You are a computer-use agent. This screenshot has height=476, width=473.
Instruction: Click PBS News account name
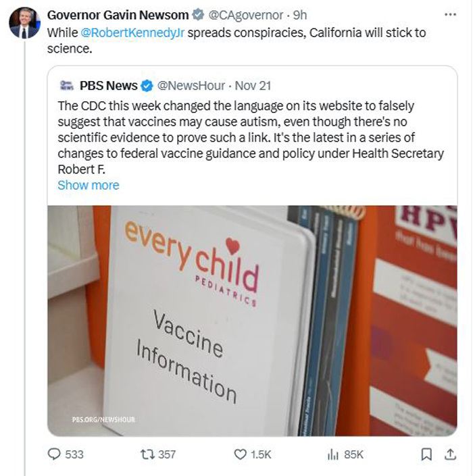tap(108, 86)
